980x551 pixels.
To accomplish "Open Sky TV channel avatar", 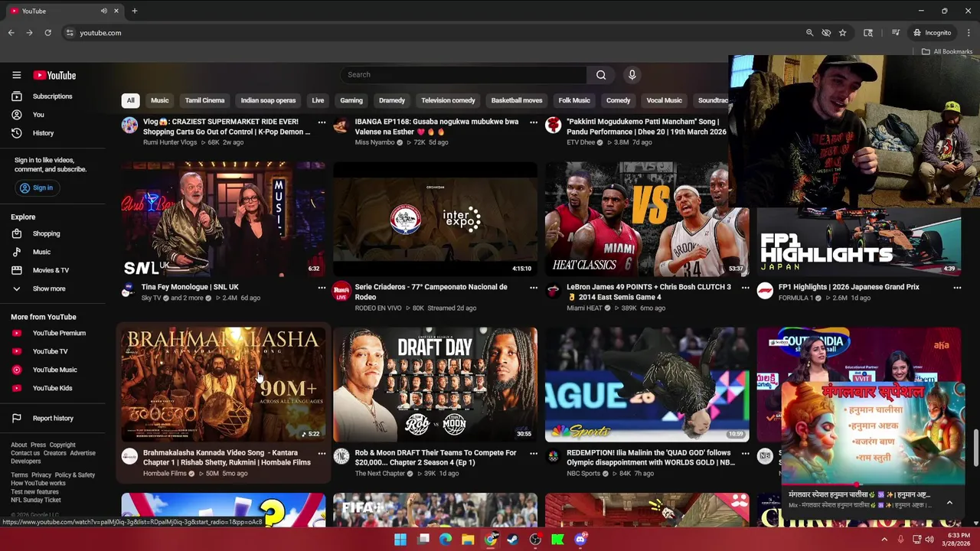I will (129, 291).
